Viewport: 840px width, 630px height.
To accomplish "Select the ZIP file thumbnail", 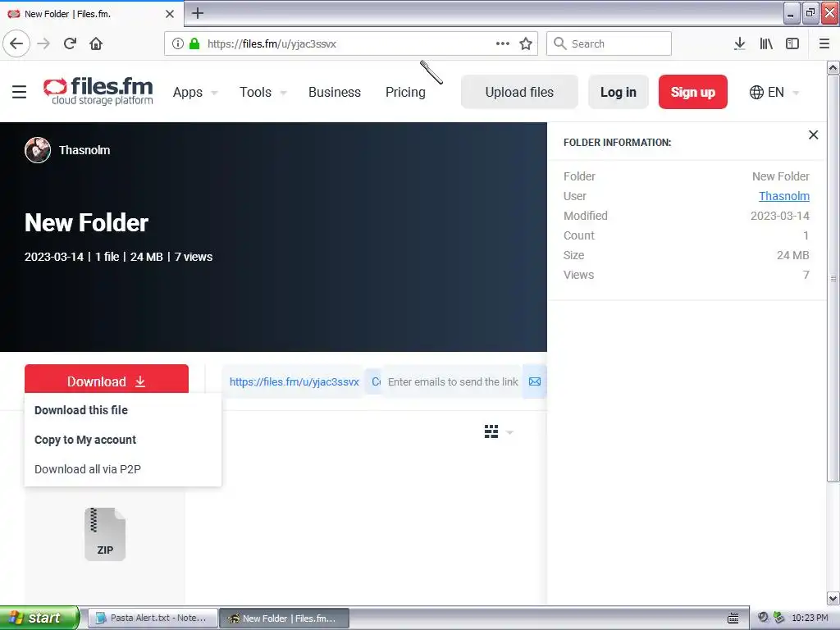I will click(105, 534).
